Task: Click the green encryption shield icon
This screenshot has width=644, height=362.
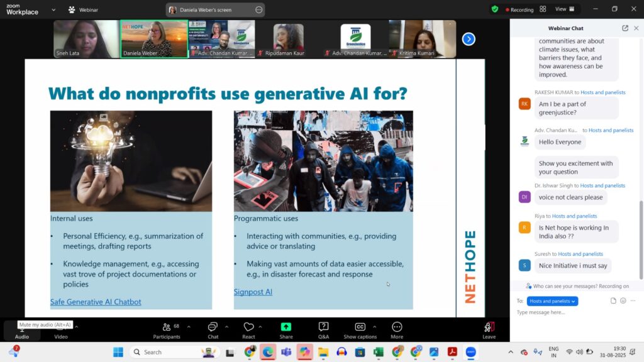Action: tap(495, 9)
